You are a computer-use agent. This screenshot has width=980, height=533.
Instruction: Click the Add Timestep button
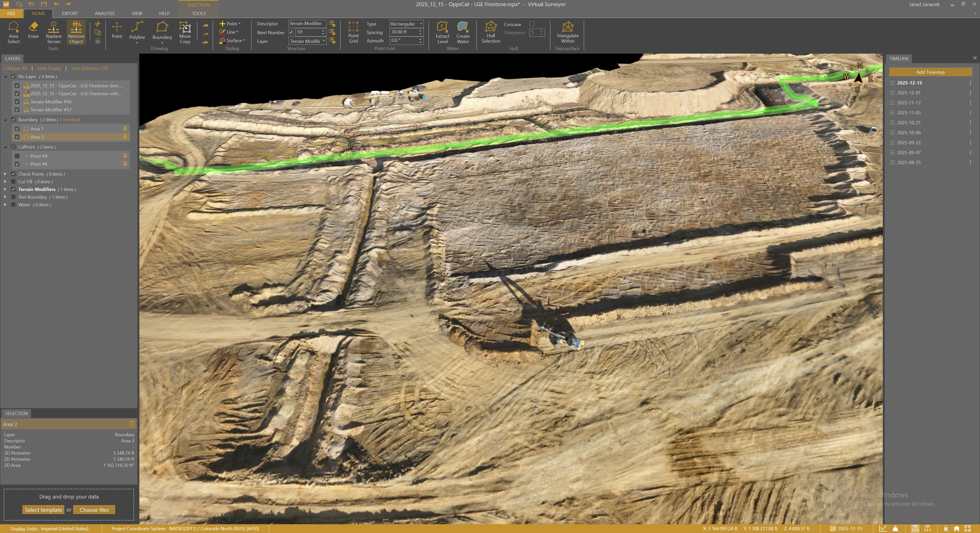pyautogui.click(x=930, y=72)
